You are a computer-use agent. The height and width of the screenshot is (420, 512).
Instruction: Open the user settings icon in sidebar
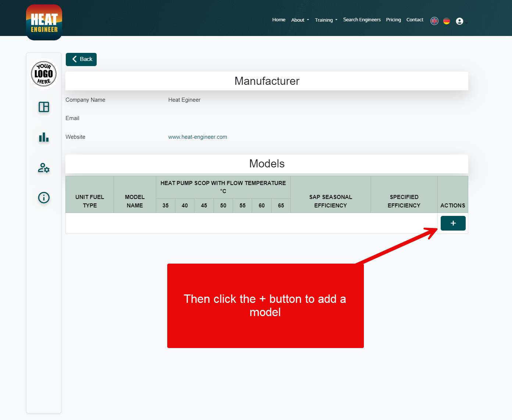(44, 168)
